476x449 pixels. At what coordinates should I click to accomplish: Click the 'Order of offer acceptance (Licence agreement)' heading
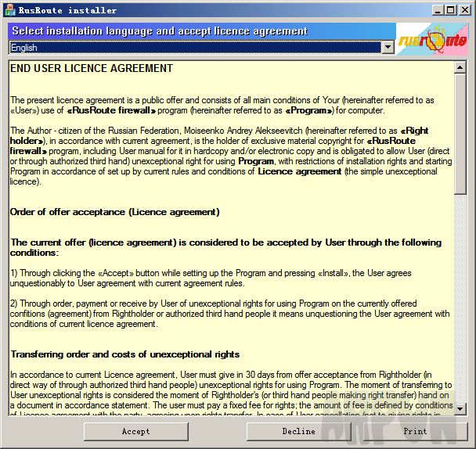(115, 212)
